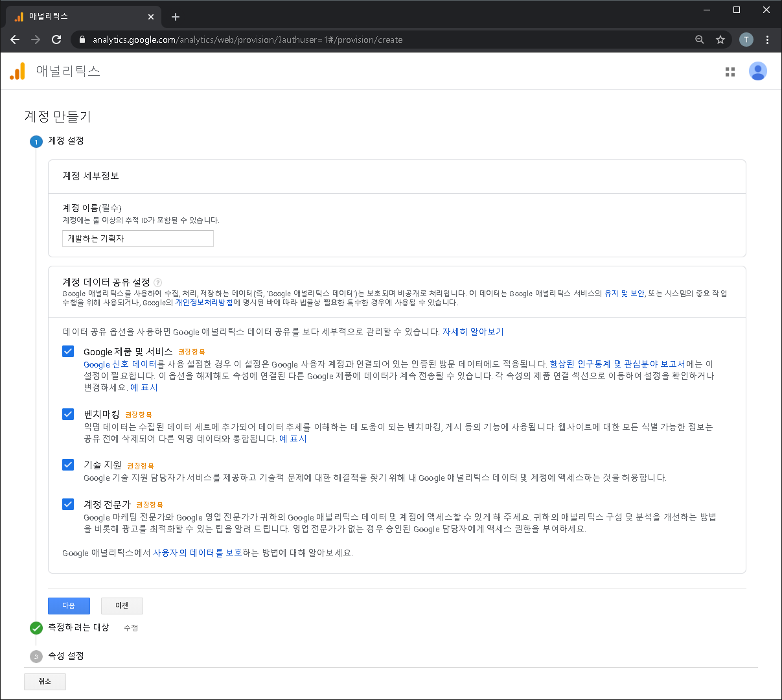
Task: Open the 보호 link
Action: 233,553
